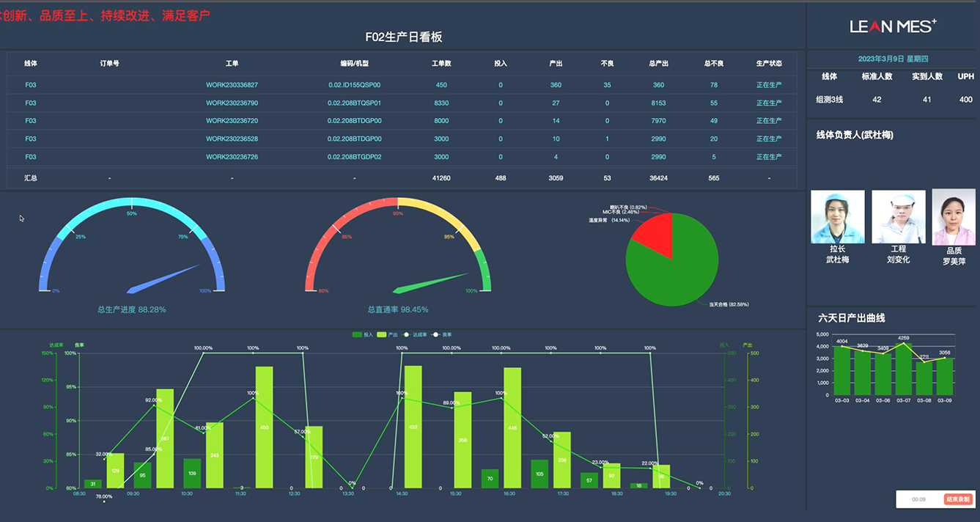The image size is (980, 522).
Task: Click 正在生产 status for WORK230336827
Action: click(769, 85)
